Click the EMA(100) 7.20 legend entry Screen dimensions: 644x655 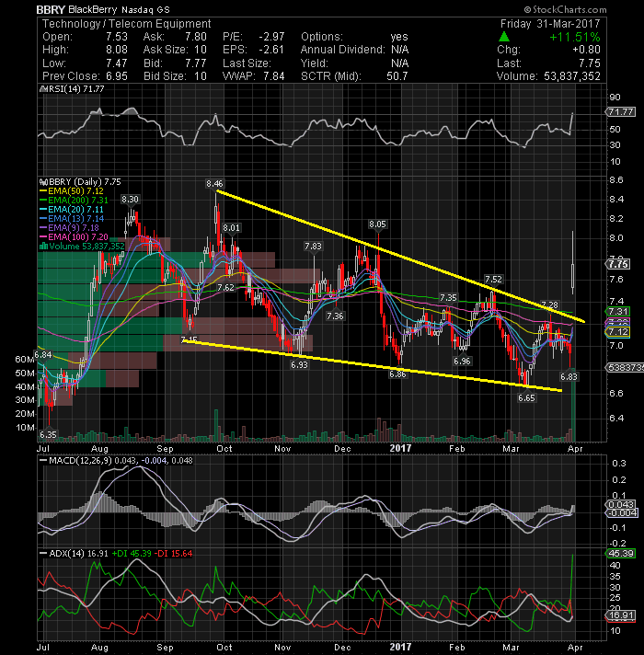pos(74,236)
